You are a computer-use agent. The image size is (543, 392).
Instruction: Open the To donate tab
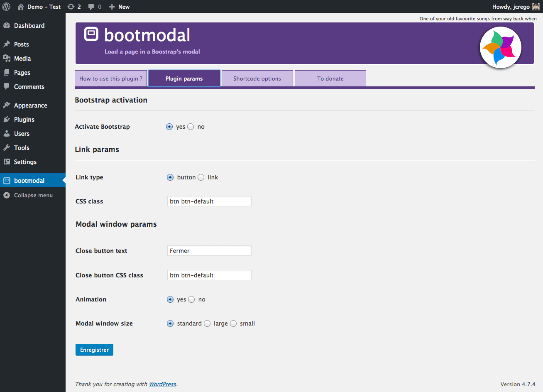(330, 78)
